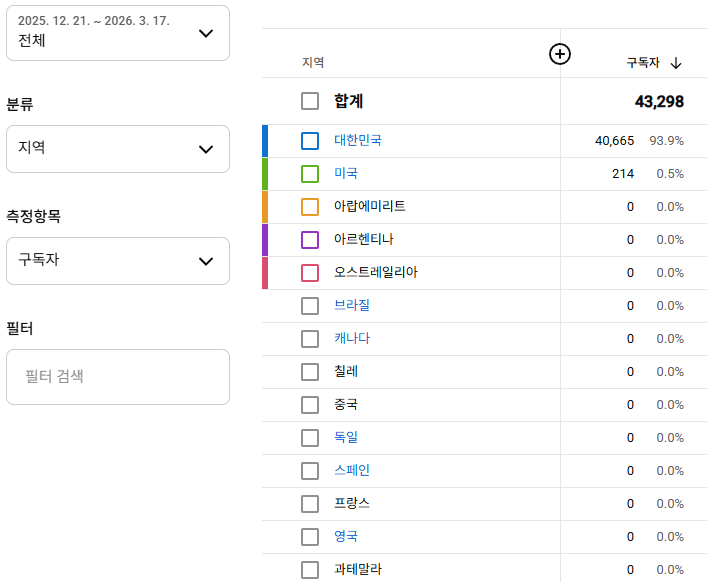Select the 과테말라 checkbox
The height and width of the screenshot is (582, 707).
[310, 570]
